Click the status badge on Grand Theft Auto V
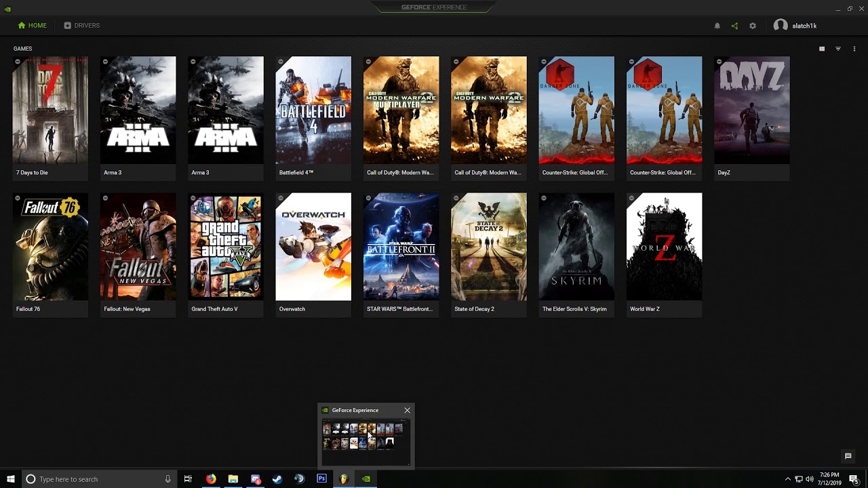868x488 pixels. (x=193, y=199)
